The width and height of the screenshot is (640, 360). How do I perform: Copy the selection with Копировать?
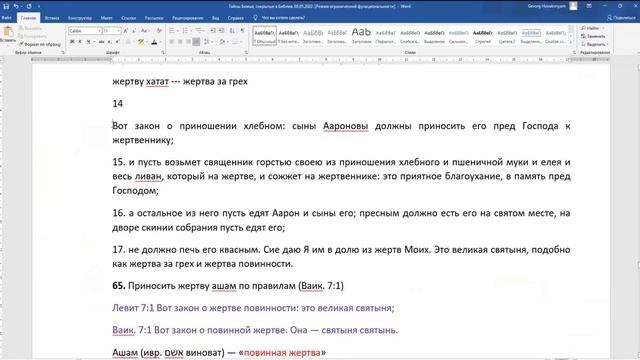tap(32, 36)
